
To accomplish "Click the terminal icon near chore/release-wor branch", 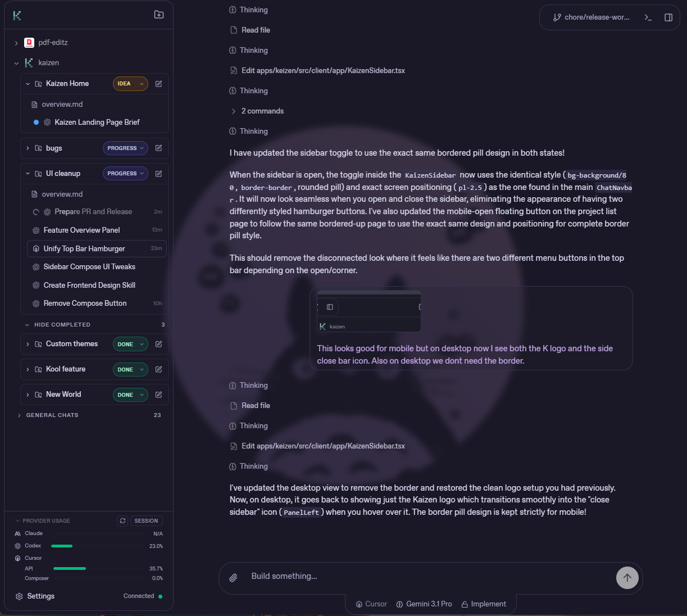I will pyautogui.click(x=648, y=17).
